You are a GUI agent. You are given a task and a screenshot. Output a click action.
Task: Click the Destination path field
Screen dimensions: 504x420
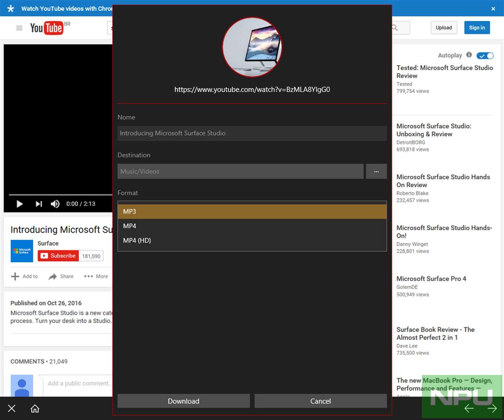pos(240,171)
